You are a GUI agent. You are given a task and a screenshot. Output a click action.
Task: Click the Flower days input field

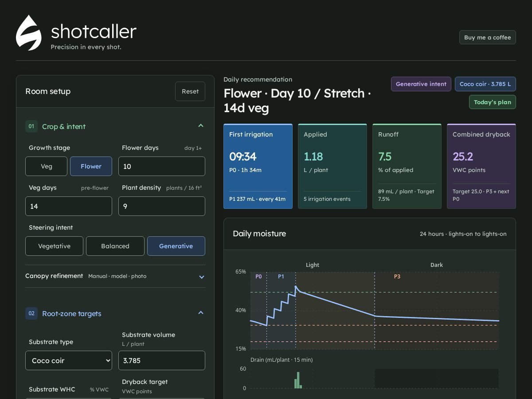(x=162, y=166)
